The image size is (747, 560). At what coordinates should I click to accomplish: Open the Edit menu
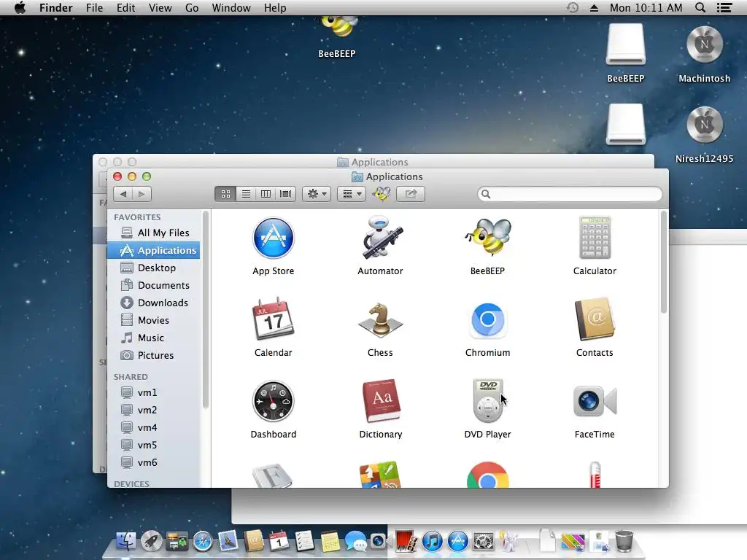point(125,7)
